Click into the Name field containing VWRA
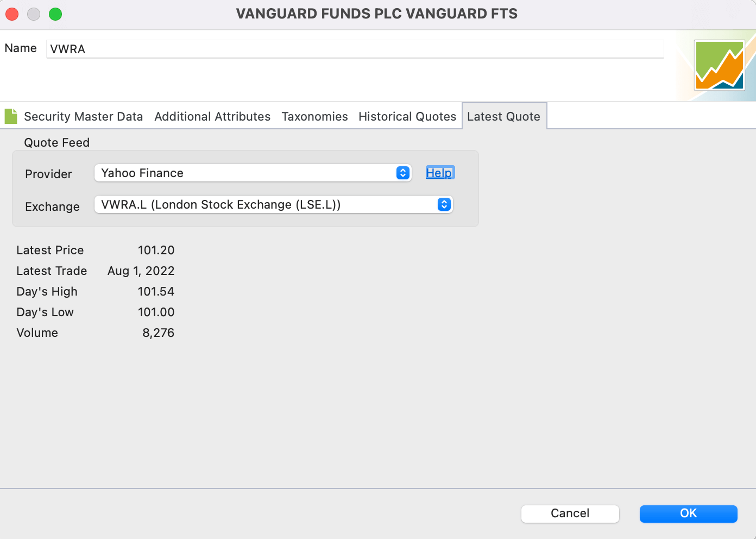Screen dimensions: 756x539 [x=355, y=49]
